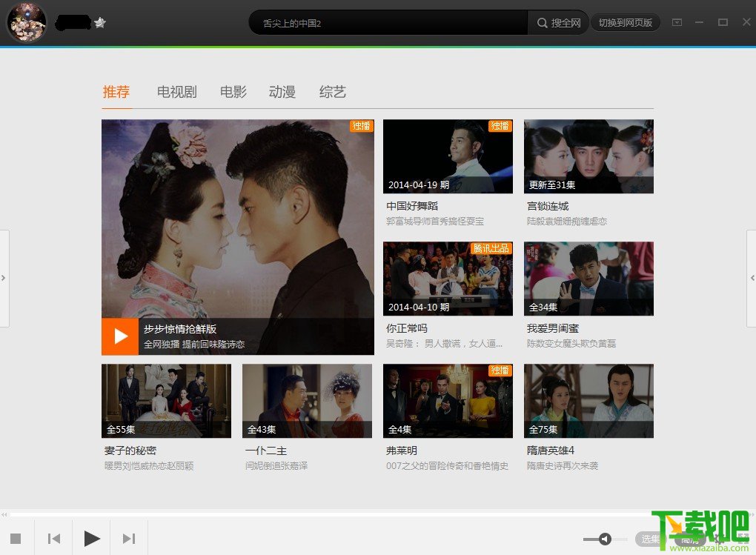Click the 搜全网 search button

pos(559,23)
